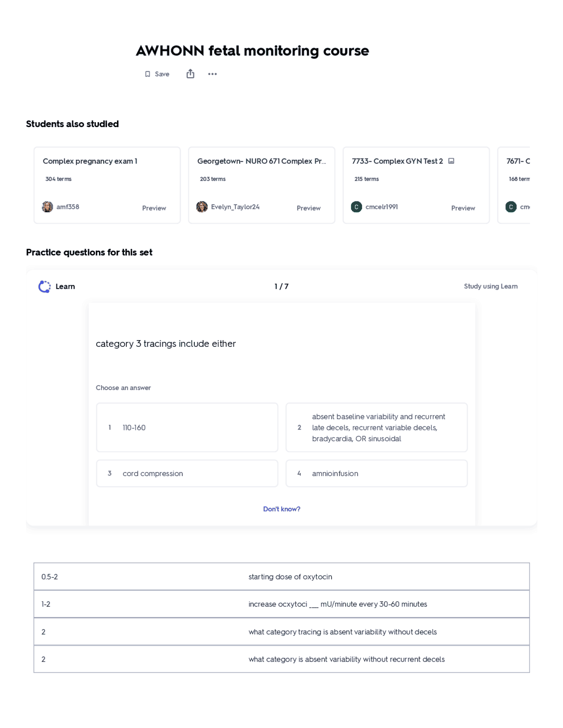Click amf358 profile avatar
563x728 pixels.
[x=48, y=207]
